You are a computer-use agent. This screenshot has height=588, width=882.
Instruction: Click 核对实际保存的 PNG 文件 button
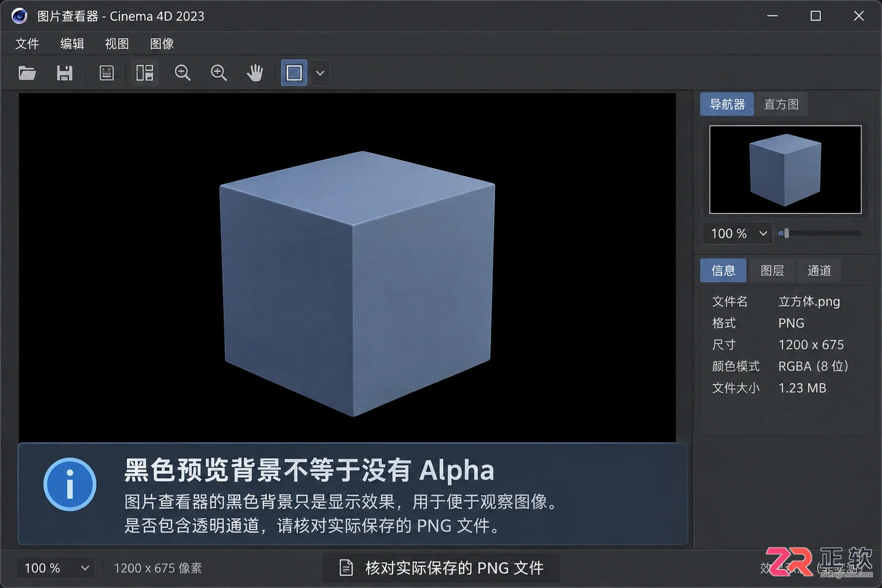(x=441, y=568)
